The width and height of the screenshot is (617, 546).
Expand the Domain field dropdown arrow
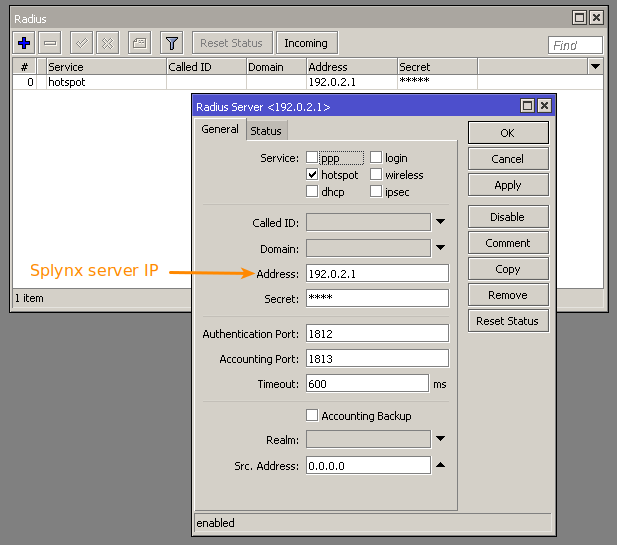click(441, 248)
